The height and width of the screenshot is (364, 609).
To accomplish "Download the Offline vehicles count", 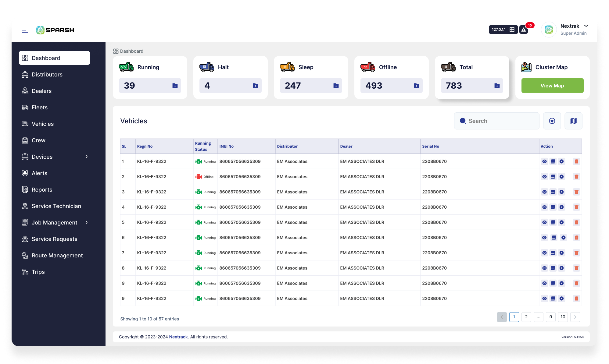I will tap(416, 86).
